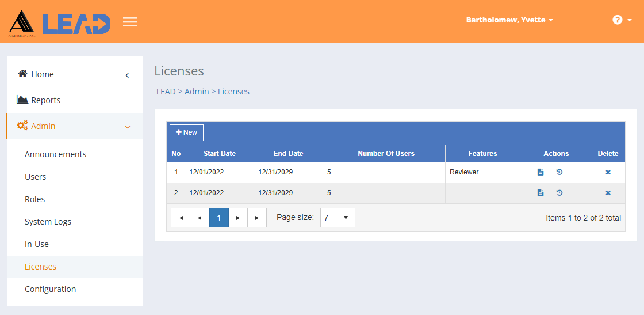Click the New license button
This screenshot has width=644, height=315.
pos(186,132)
